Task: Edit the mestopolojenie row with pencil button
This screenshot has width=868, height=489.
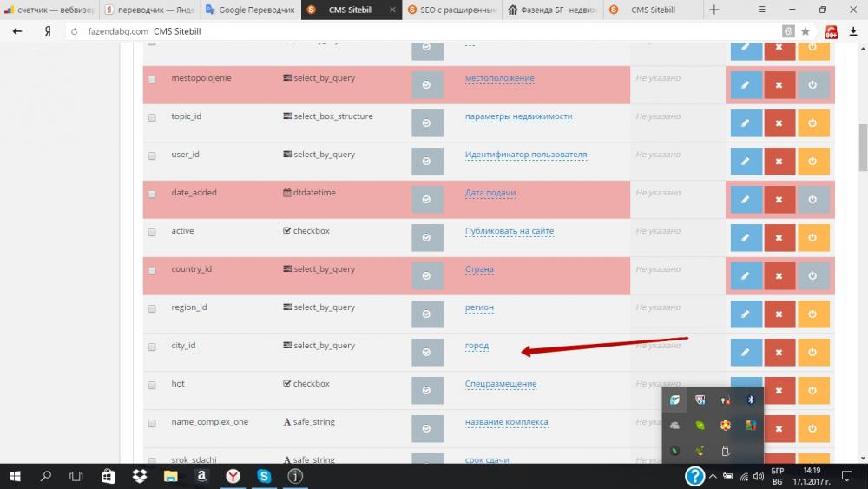Action: click(x=746, y=85)
